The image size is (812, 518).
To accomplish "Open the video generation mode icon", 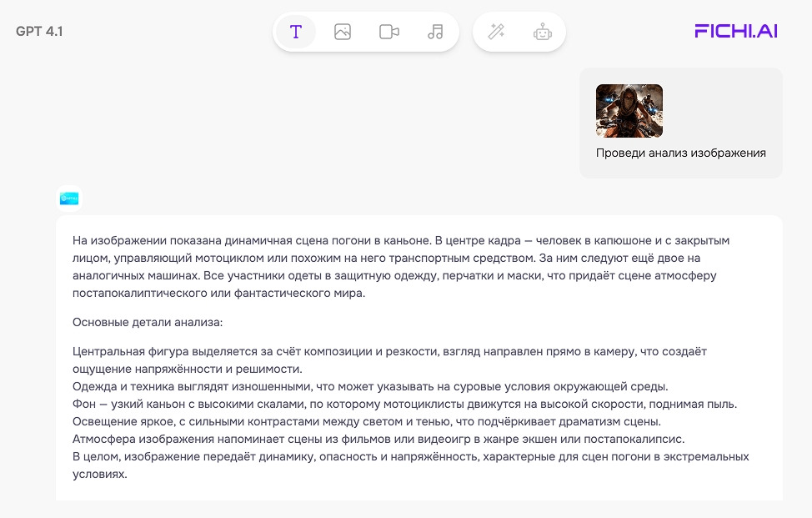I will tap(389, 32).
